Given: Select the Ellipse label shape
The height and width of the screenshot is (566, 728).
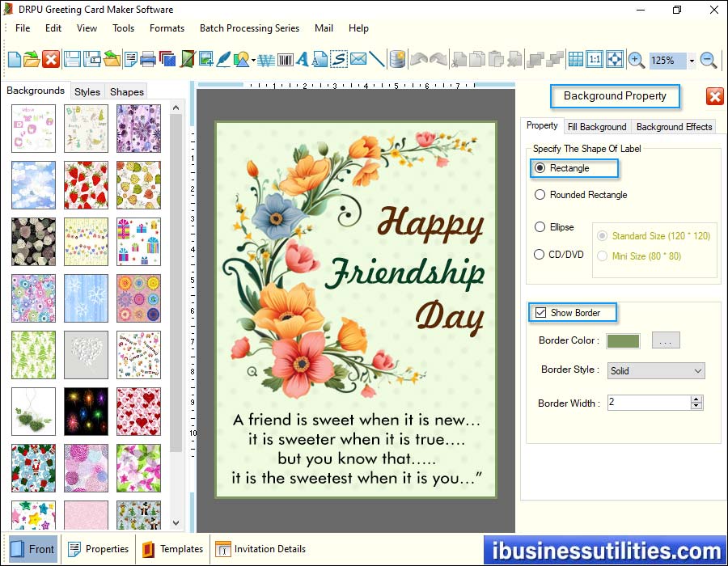Looking at the screenshot, I should [x=540, y=227].
